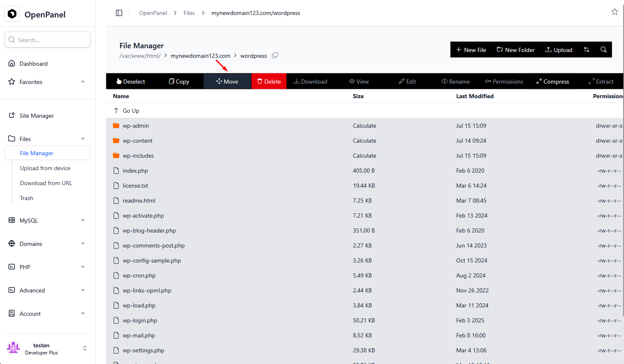The image size is (624, 364).
Task: Click the Go Up arrow icon
Action: (x=116, y=111)
